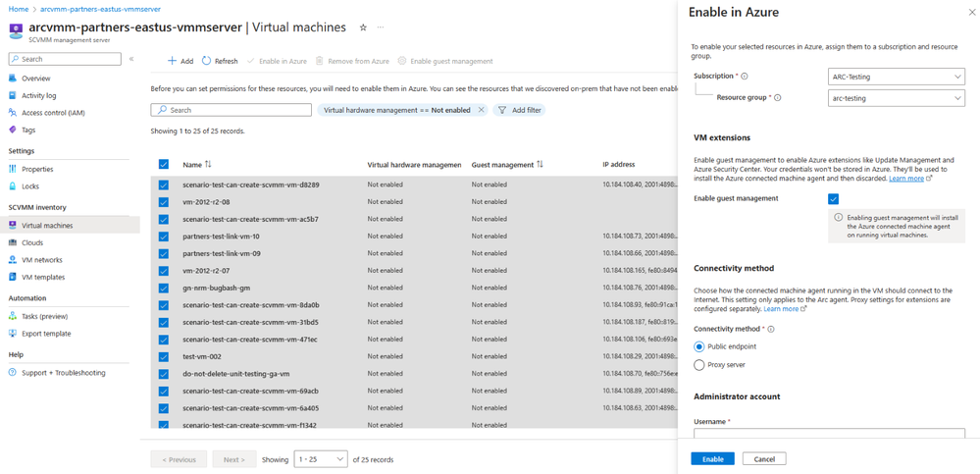Image resolution: width=980 pixels, height=474 pixels.
Task: Click the Export template icon
Action: pos(13,334)
